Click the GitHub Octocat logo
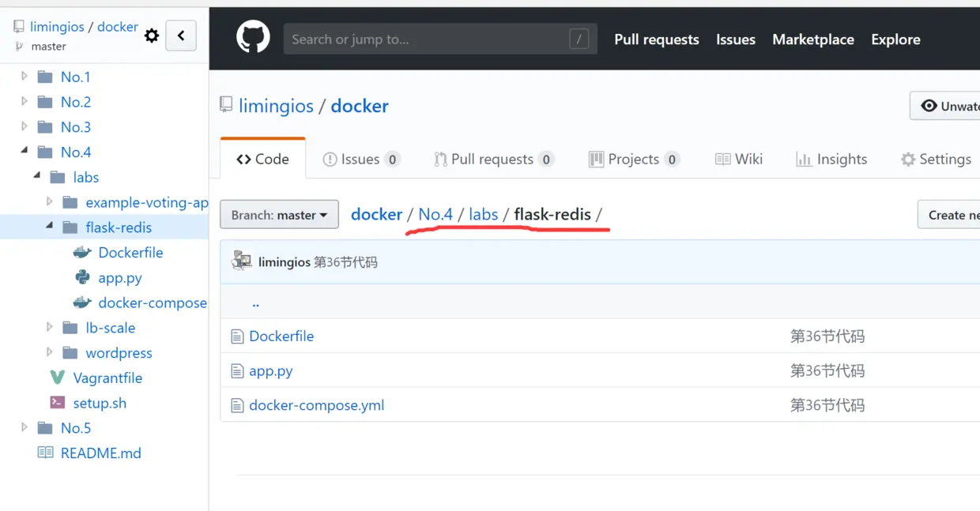This screenshot has width=980, height=511. tap(253, 38)
